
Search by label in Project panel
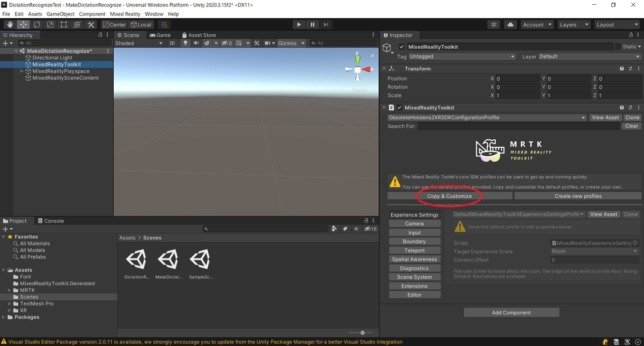pos(345,229)
